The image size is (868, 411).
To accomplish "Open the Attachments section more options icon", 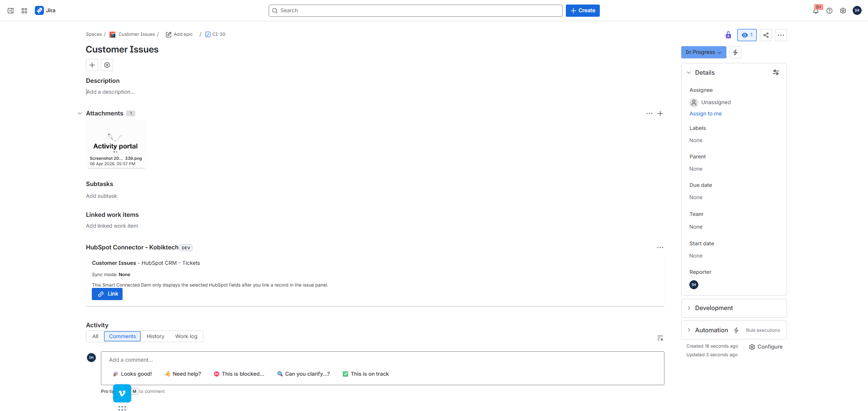I will click(x=649, y=113).
